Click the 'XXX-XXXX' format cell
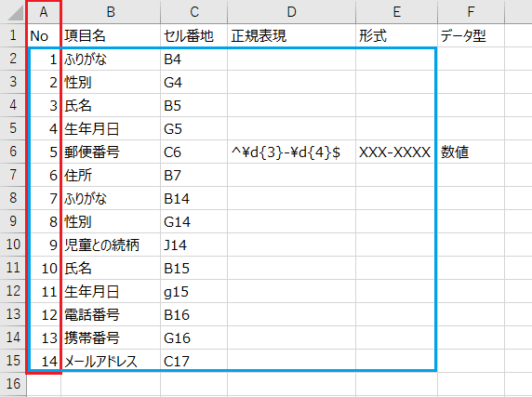Image resolution: width=532 pixels, height=397 pixels. (x=396, y=152)
